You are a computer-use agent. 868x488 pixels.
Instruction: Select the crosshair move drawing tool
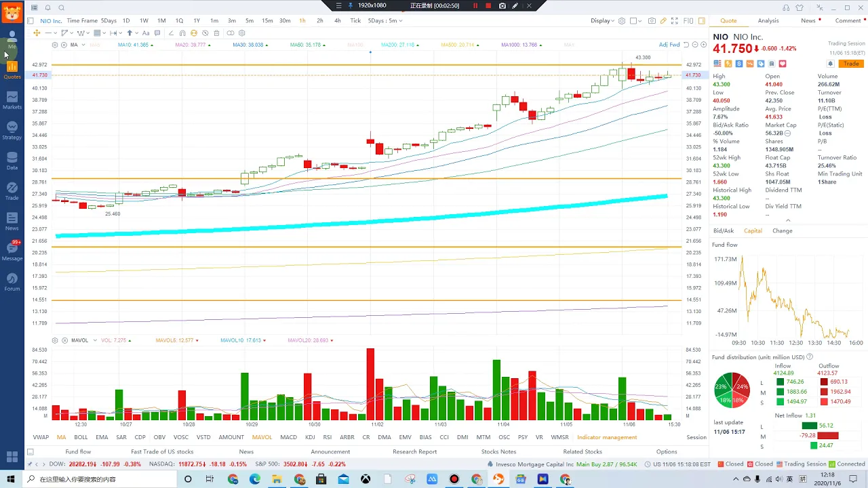pyautogui.click(x=37, y=33)
